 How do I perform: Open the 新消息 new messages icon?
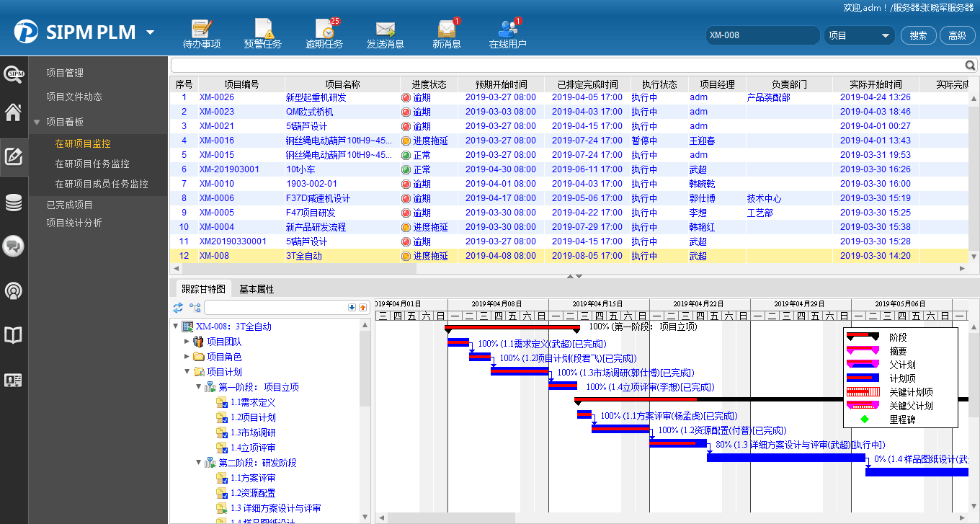(447, 30)
